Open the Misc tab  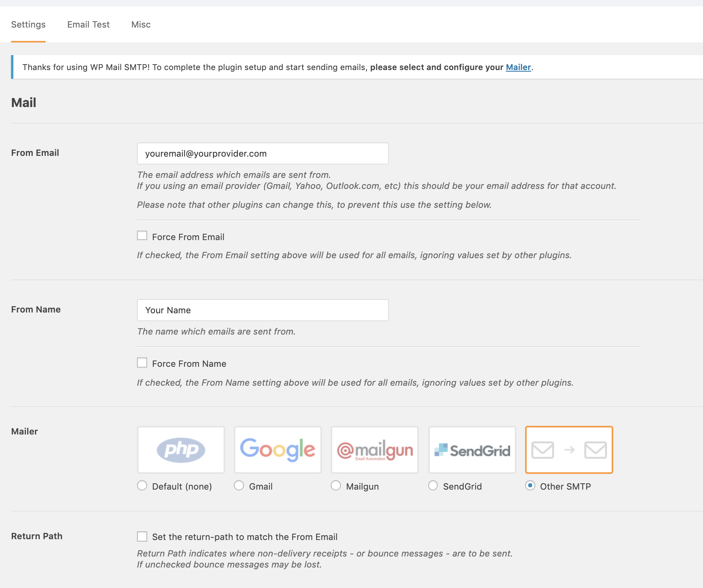pyautogui.click(x=141, y=24)
